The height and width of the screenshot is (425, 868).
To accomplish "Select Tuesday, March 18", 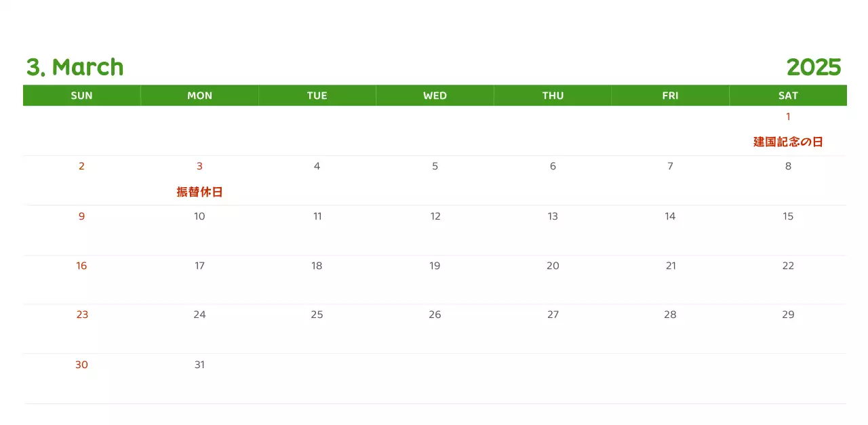I will click(x=317, y=266).
